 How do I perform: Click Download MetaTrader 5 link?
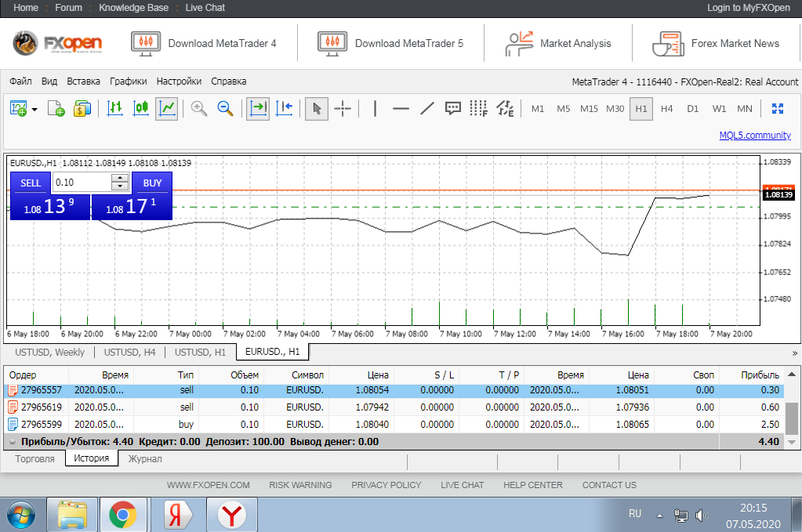[x=390, y=43]
